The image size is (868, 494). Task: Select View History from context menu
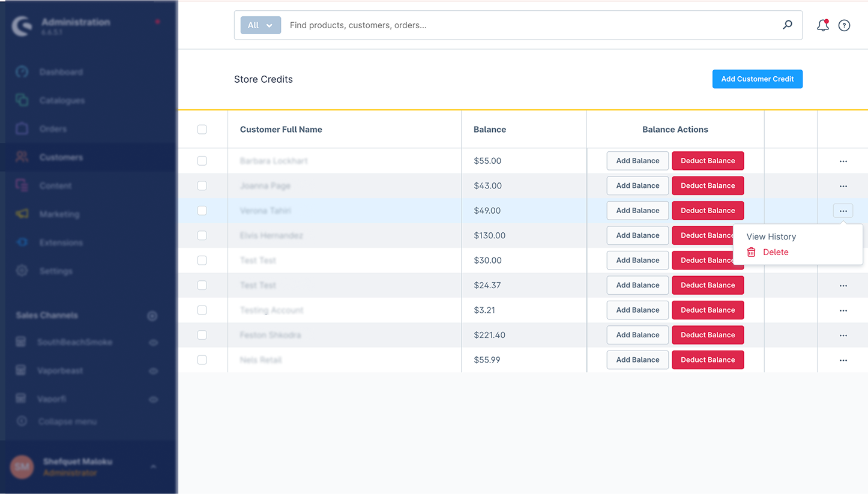click(771, 236)
